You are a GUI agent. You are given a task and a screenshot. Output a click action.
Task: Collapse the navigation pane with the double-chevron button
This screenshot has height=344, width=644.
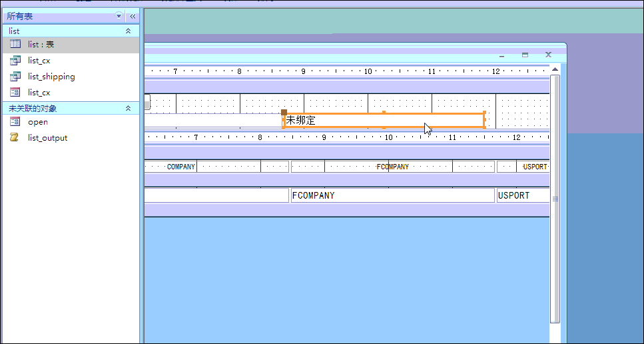pyautogui.click(x=132, y=16)
